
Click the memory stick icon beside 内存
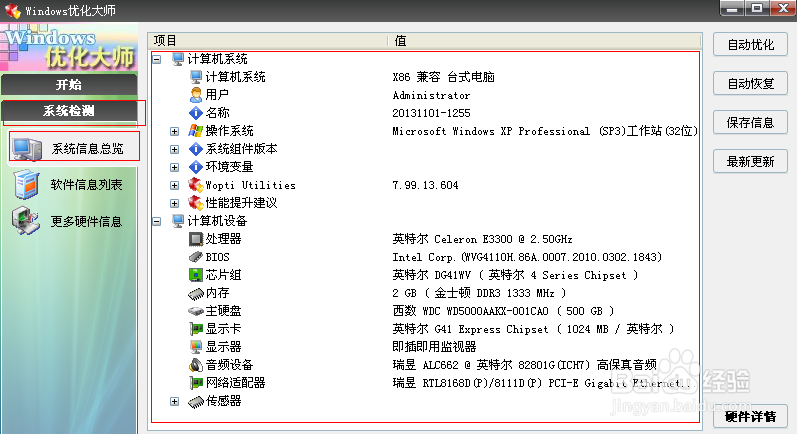pyautogui.click(x=196, y=293)
